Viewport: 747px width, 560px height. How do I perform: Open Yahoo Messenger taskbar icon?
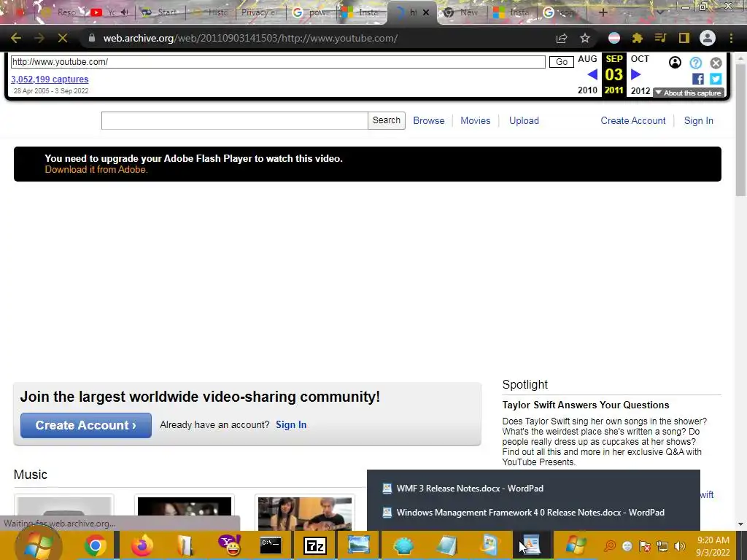click(230, 545)
